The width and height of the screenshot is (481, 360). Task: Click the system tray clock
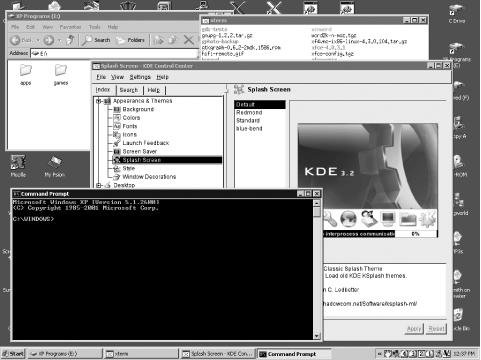(x=464, y=354)
